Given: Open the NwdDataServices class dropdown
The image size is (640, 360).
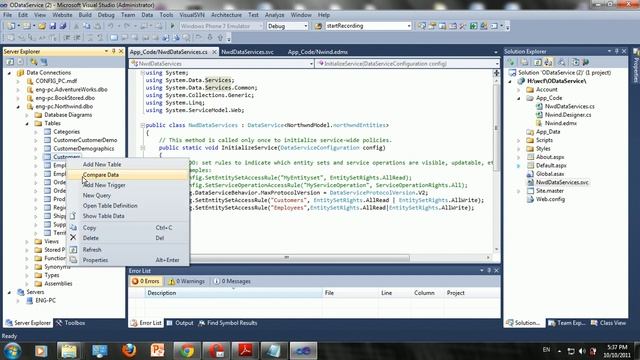Looking at the screenshot, I should [311, 64].
